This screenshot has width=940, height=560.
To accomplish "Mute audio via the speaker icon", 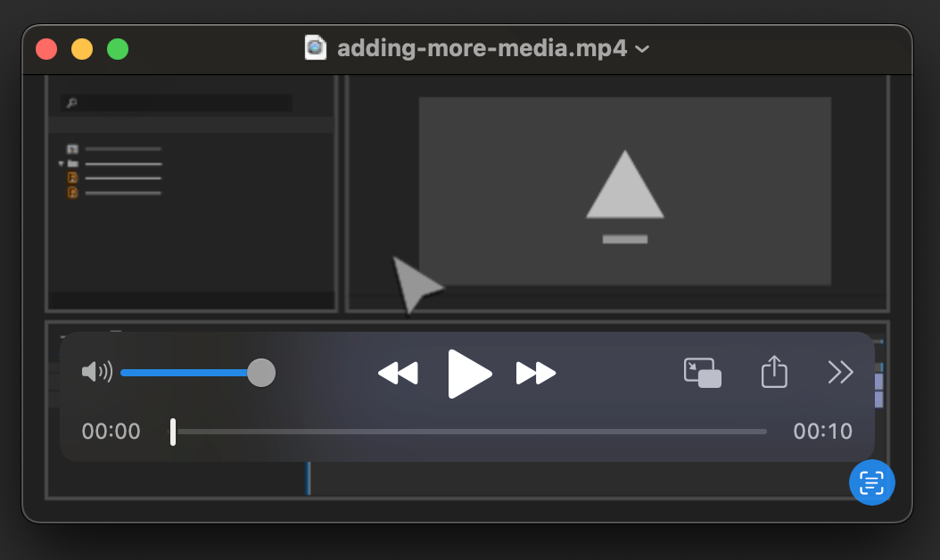I will coord(96,372).
